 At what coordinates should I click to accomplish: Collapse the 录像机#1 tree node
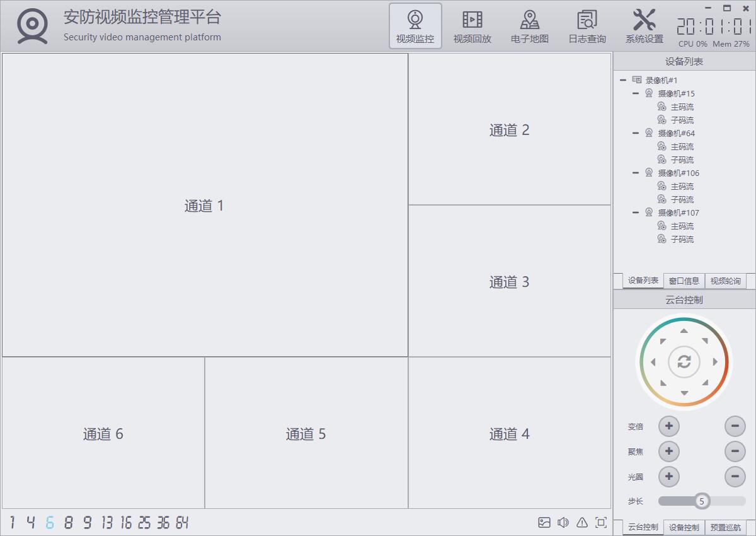(623, 80)
